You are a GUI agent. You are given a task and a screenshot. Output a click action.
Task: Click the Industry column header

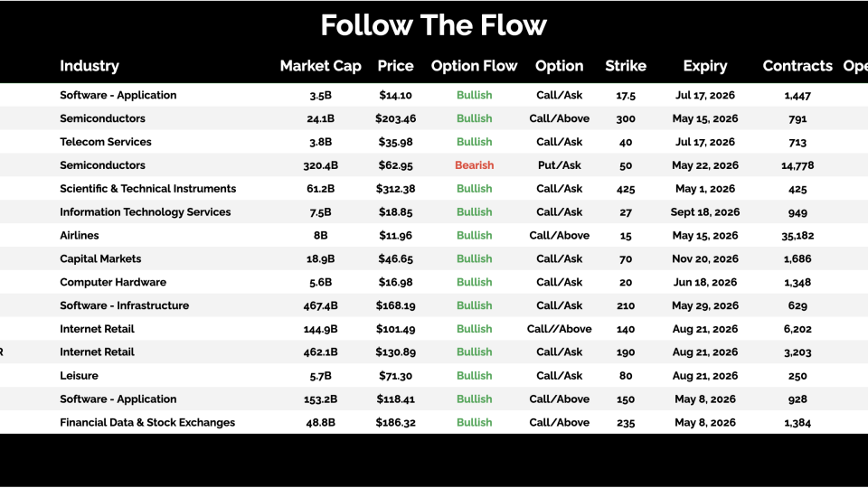point(90,66)
